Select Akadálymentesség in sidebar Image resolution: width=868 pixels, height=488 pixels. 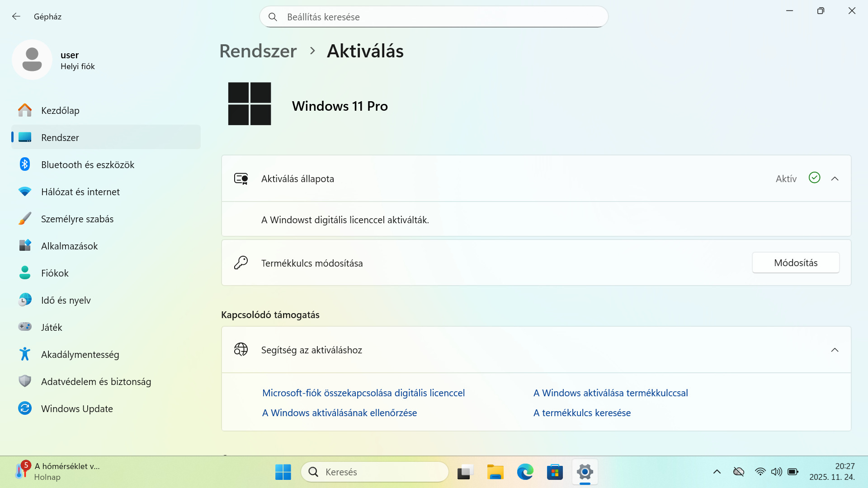(80, 354)
